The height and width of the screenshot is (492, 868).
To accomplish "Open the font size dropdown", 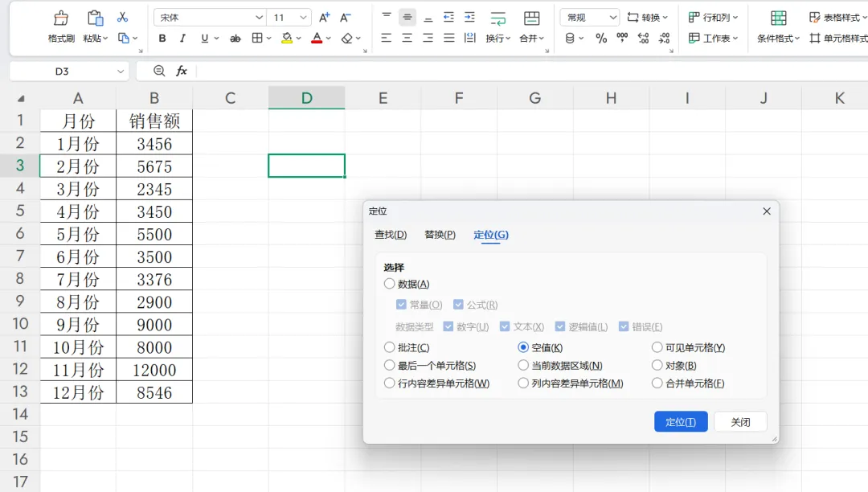I will [303, 18].
